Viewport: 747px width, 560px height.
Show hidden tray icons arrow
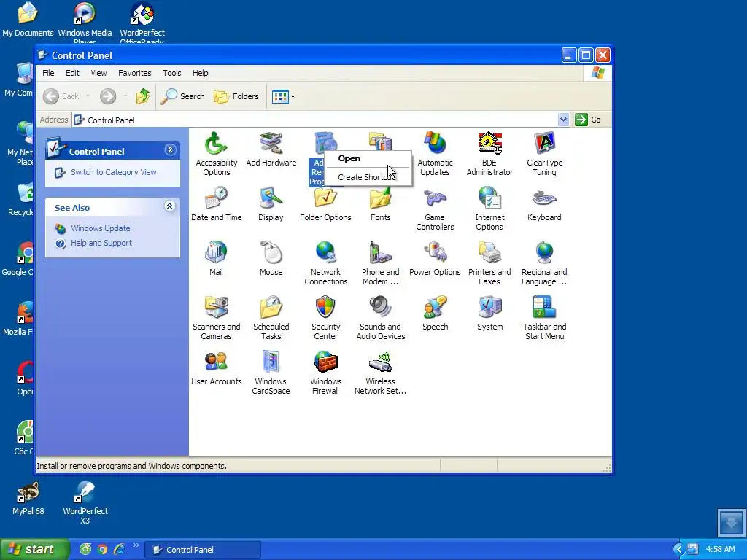[x=678, y=550]
